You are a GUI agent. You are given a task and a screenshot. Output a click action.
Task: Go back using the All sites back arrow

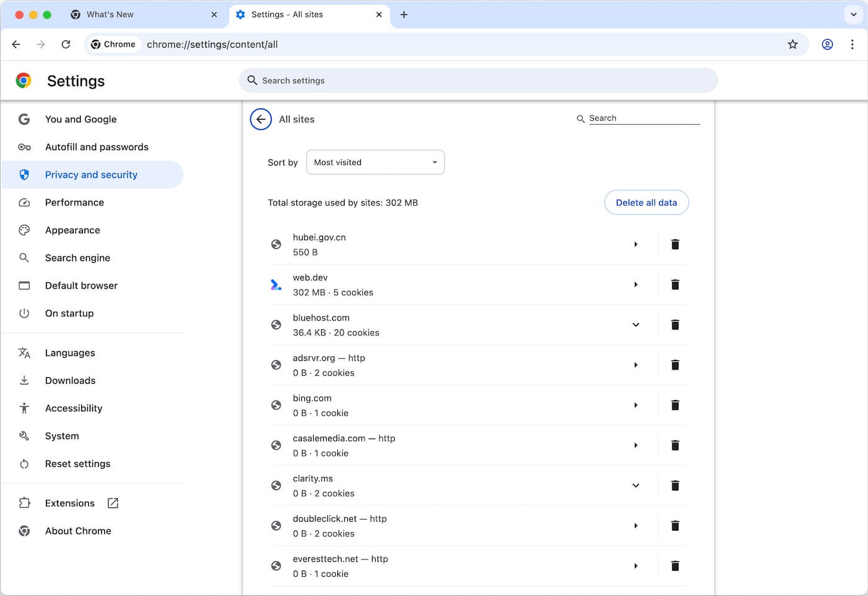click(261, 119)
